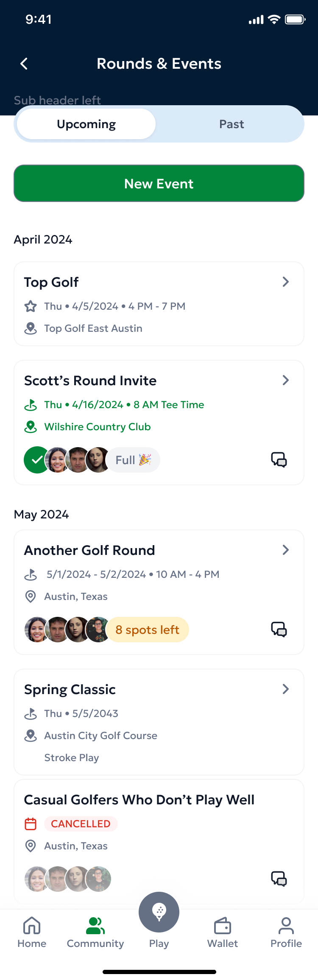Viewport: 318px width, 980px height.
Task: Tap the '8 spots left' badge
Action: (148, 630)
